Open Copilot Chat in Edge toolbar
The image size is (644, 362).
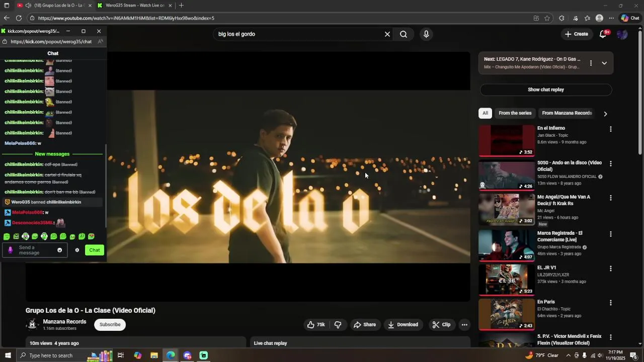[x=630, y=18]
